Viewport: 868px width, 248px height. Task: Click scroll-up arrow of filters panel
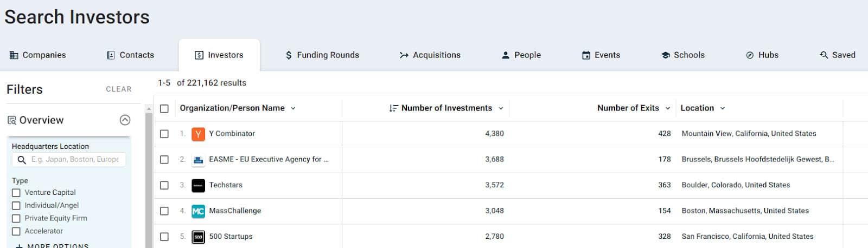coord(149,109)
